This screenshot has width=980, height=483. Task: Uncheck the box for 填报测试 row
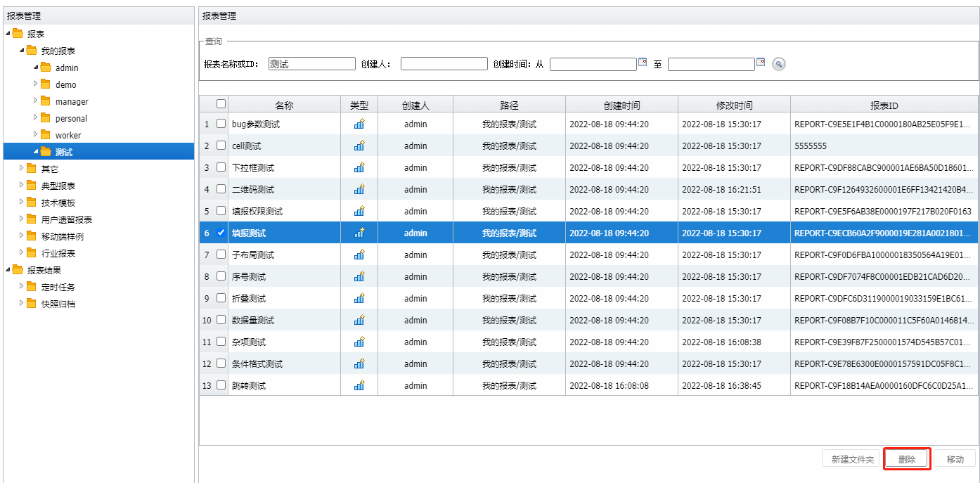(x=221, y=233)
